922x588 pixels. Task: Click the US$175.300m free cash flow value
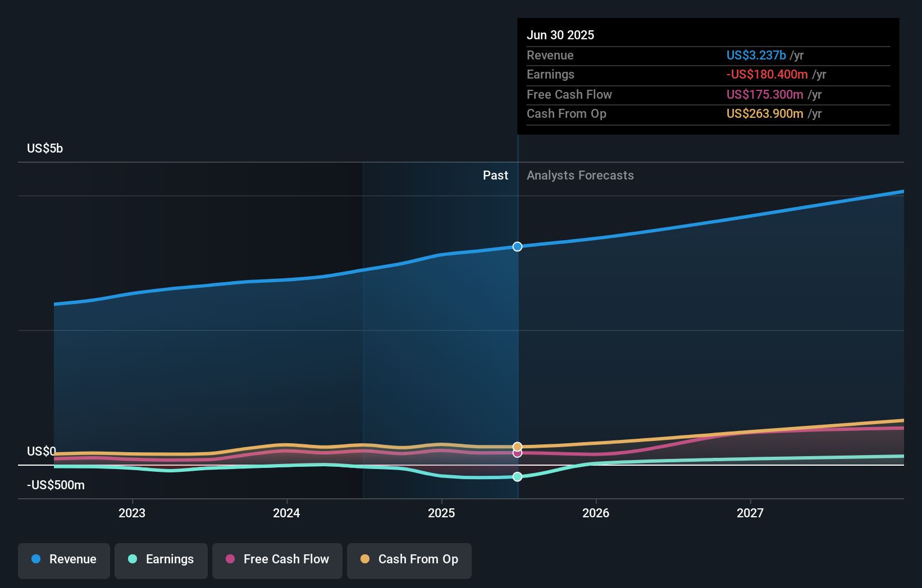(x=765, y=95)
